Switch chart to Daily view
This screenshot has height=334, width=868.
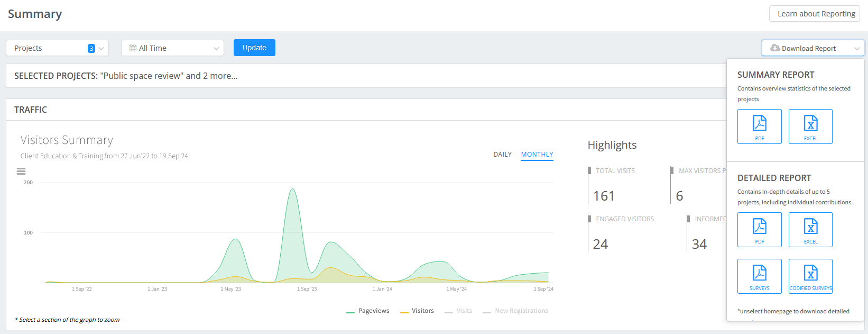[503, 155]
